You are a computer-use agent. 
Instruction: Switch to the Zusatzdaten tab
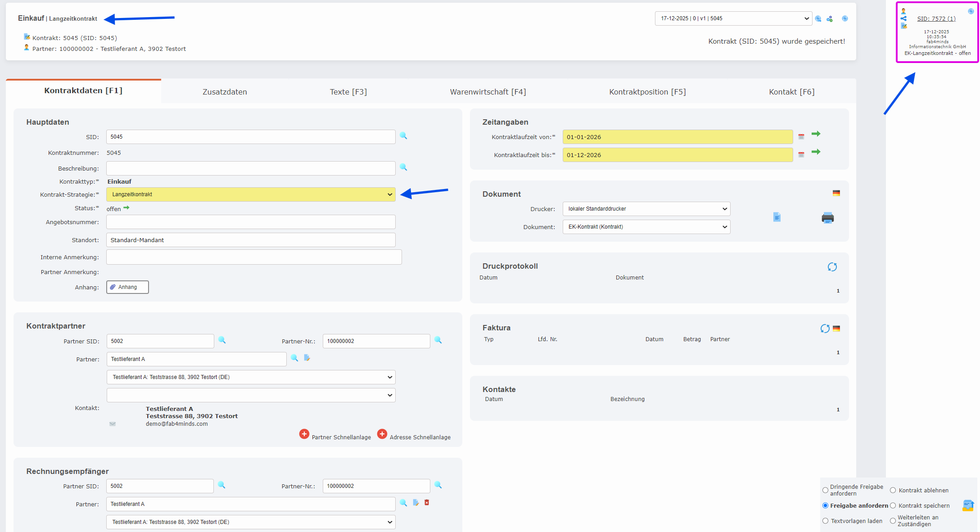225,92
